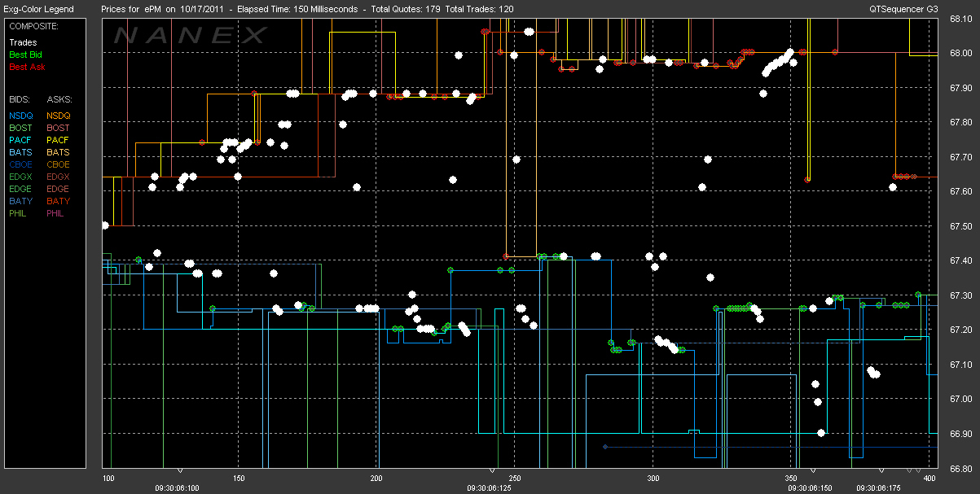Click the 'Total Trades: 120' text
980x494 pixels.
(x=481, y=9)
